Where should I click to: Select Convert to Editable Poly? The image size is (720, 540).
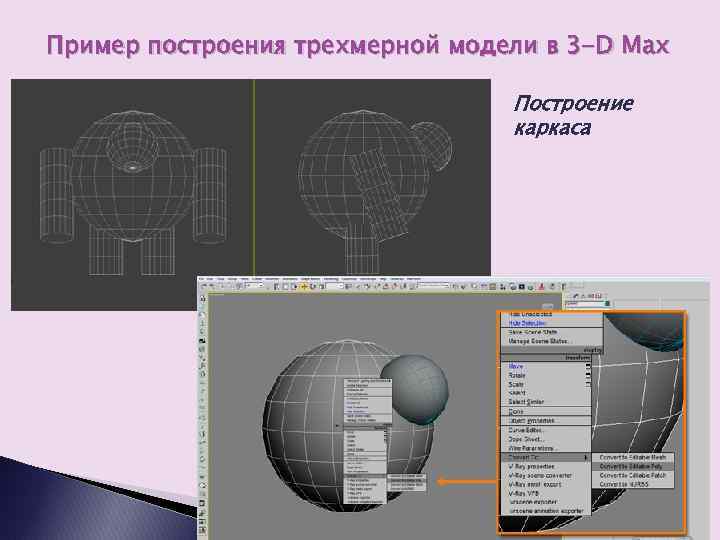631,466
